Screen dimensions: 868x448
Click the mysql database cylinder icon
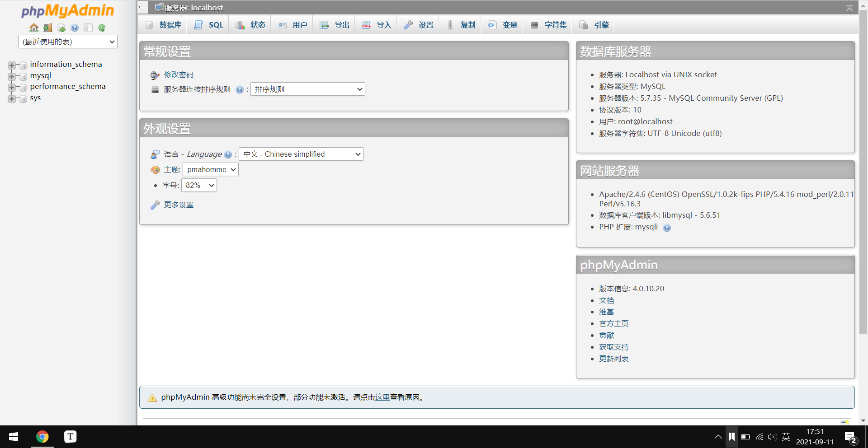click(23, 76)
